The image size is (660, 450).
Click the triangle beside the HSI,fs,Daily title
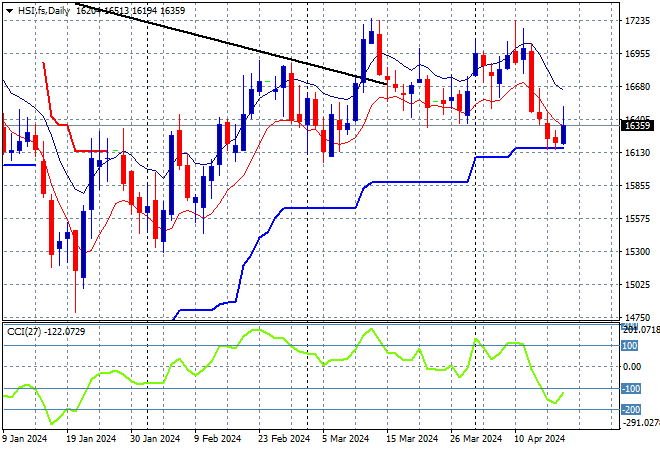point(10,11)
